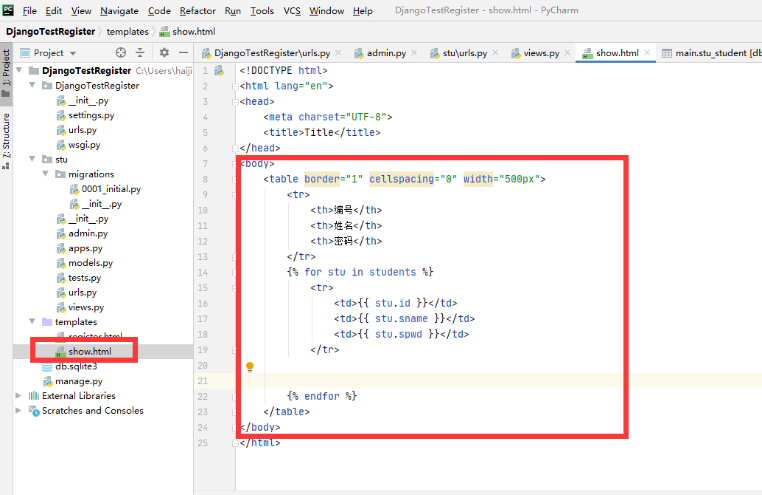Select models.py in project tree
Viewport: 762px width, 495px height.
[x=90, y=262]
